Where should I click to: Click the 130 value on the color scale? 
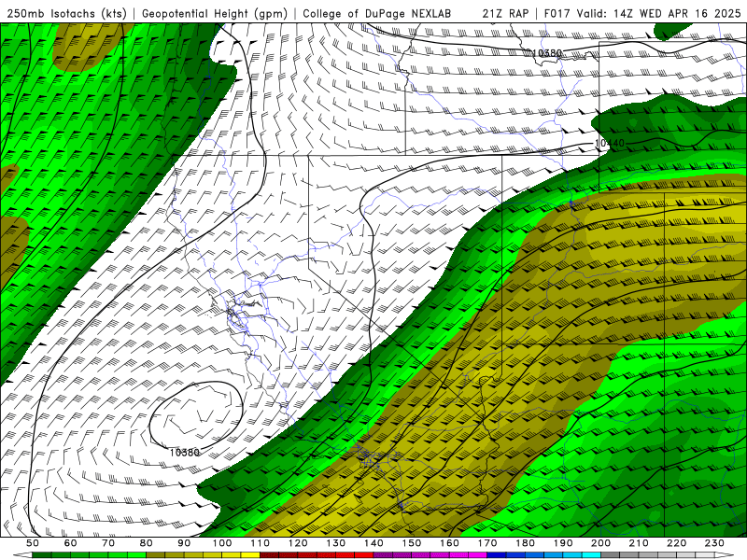coord(335,542)
